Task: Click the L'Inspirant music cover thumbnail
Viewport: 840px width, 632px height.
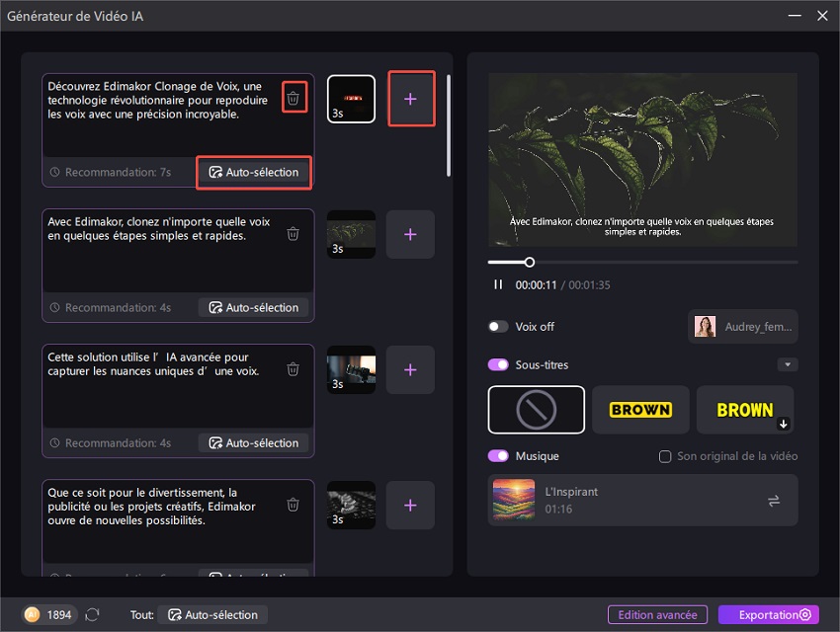Action: (514, 500)
